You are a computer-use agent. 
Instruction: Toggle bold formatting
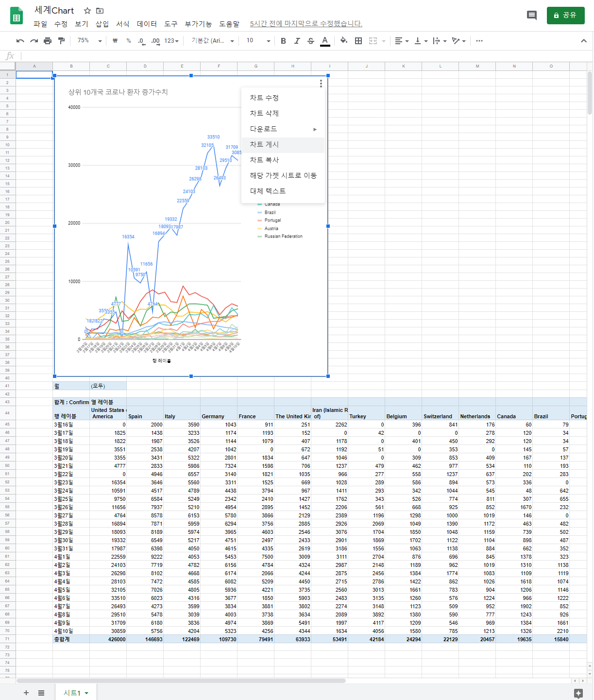coord(284,41)
